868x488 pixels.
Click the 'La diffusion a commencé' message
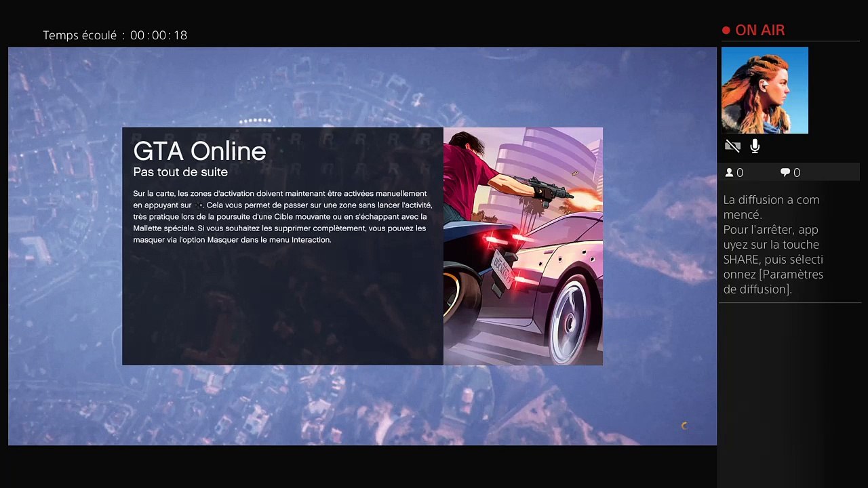point(771,207)
